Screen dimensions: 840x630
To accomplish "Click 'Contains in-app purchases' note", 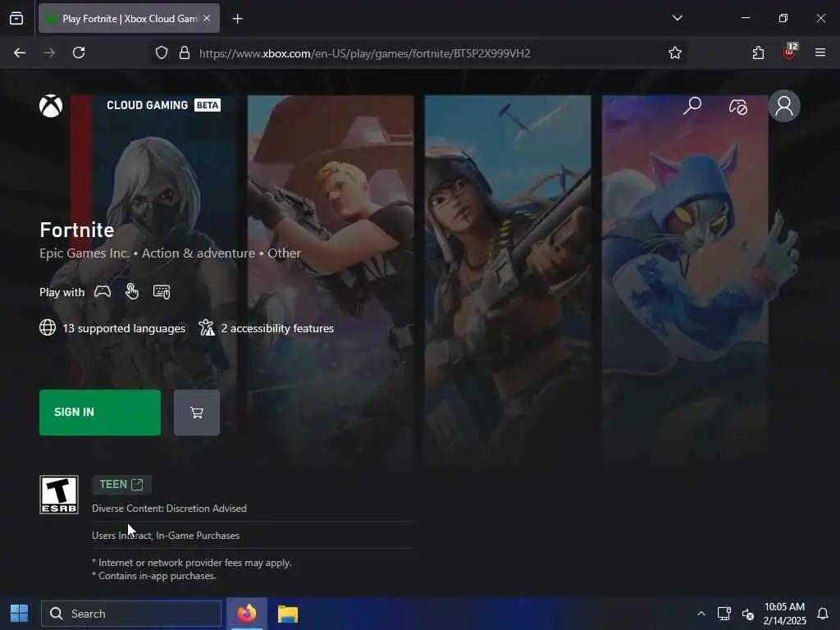I will point(154,576).
